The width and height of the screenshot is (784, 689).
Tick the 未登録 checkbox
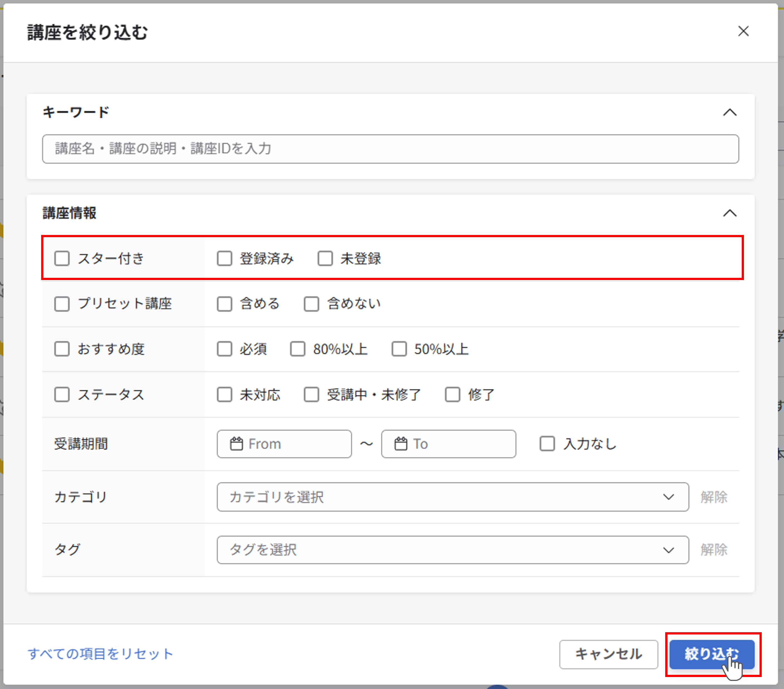tap(325, 259)
